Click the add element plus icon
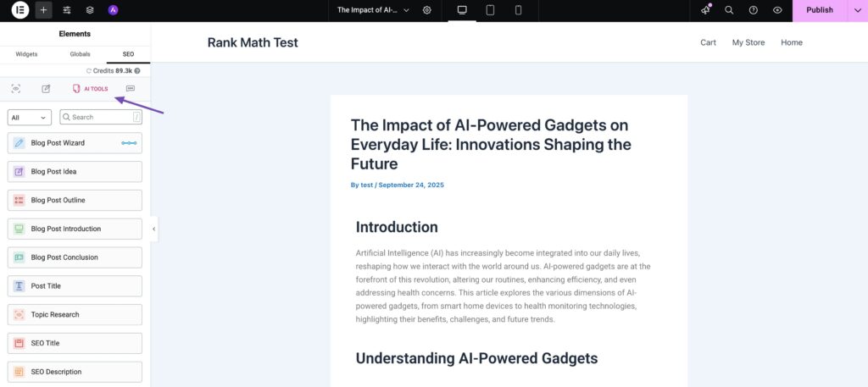 click(x=44, y=10)
